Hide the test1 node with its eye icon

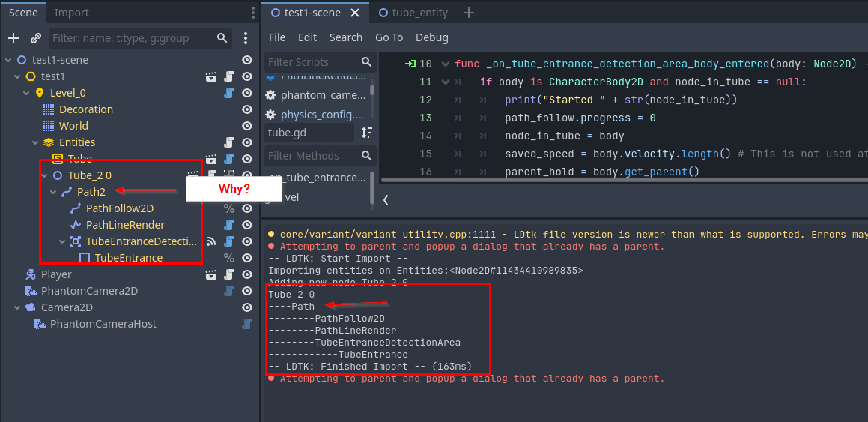(247, 76)
